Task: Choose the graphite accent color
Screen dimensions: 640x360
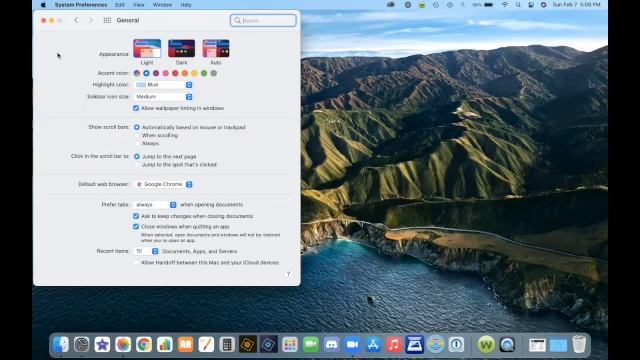Action: tap(213, 73)
